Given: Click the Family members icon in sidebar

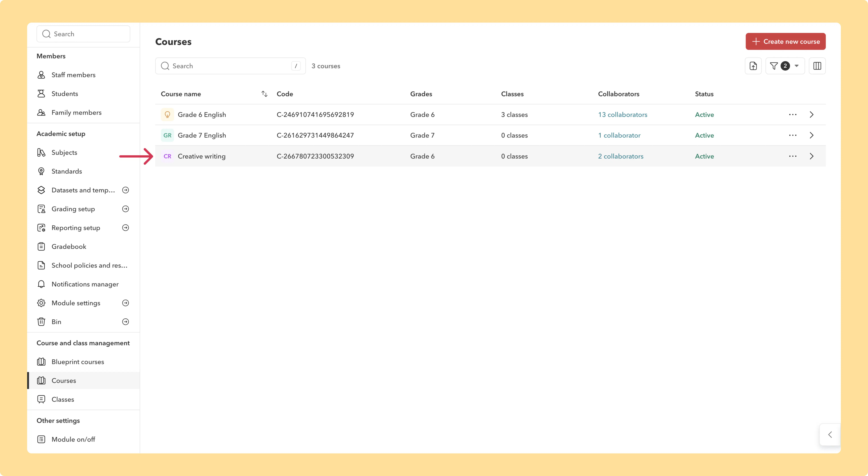Looking at the screenshot, I should coord(41,112).
